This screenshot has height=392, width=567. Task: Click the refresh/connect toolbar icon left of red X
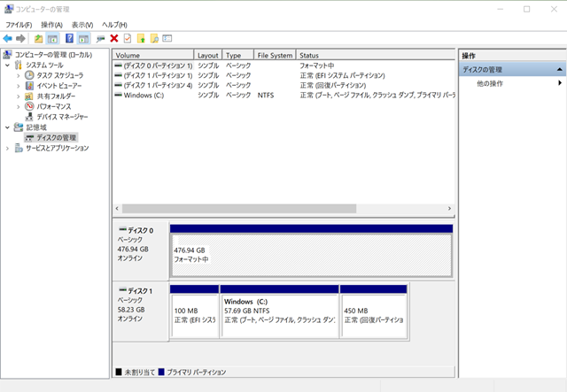[100, 39]
